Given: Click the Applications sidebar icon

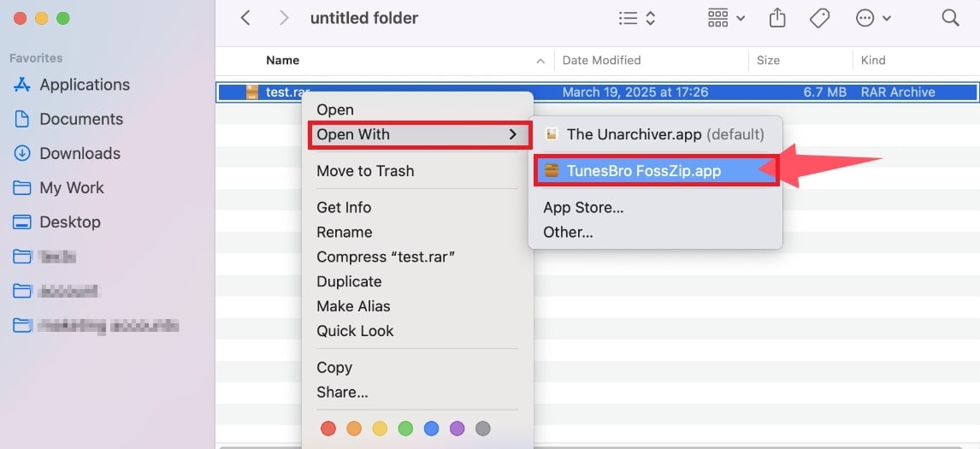Looking at the screenshot, I should pyautogui.click(x=22, y=85).
